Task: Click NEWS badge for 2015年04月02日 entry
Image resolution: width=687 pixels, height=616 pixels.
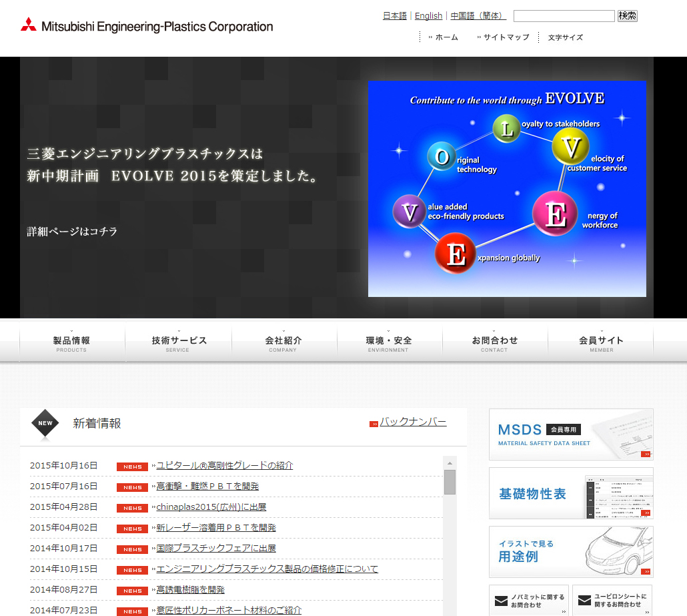Action: (132, 529)
